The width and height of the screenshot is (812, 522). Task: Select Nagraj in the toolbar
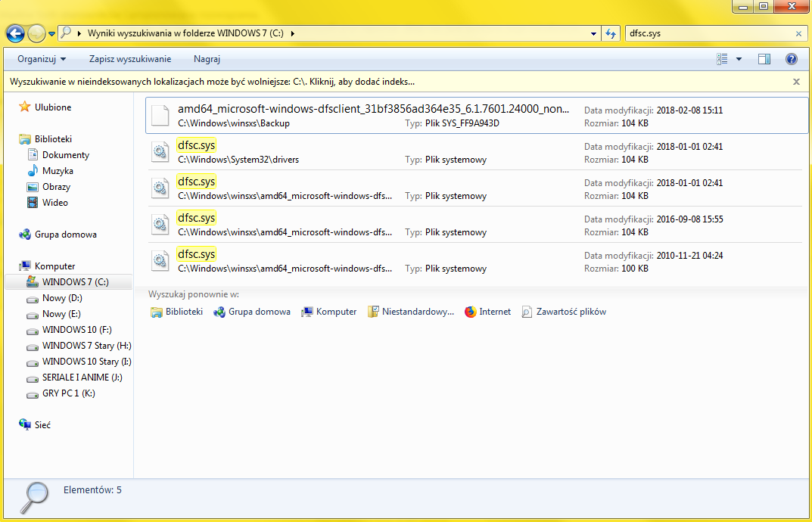pyautogui.click(x=207, y=59)
